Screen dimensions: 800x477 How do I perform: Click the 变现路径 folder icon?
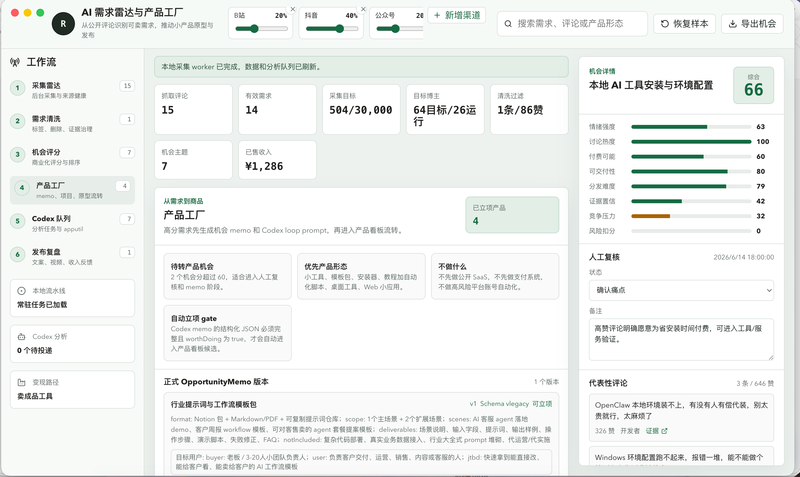coord(21,382)
